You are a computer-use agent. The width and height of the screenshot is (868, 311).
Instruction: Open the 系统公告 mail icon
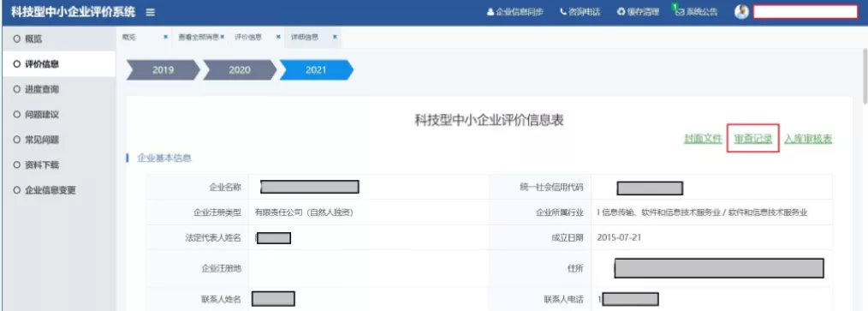pos(681,12)
